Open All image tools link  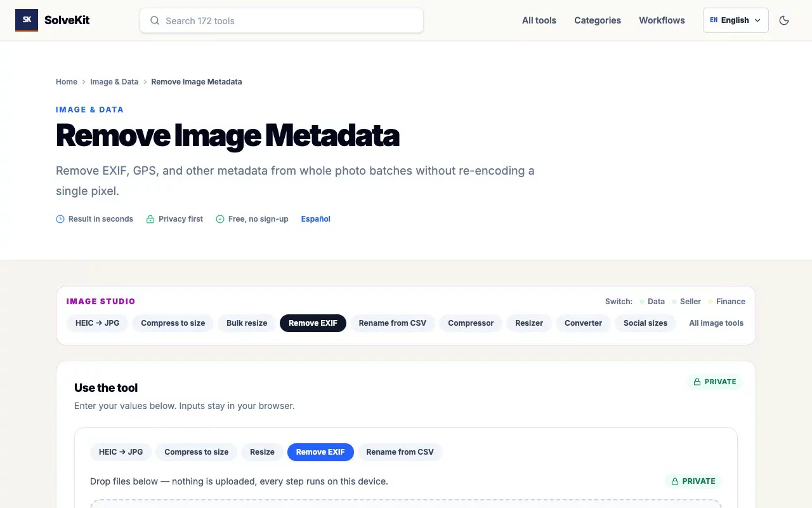[x=716, y=323]
